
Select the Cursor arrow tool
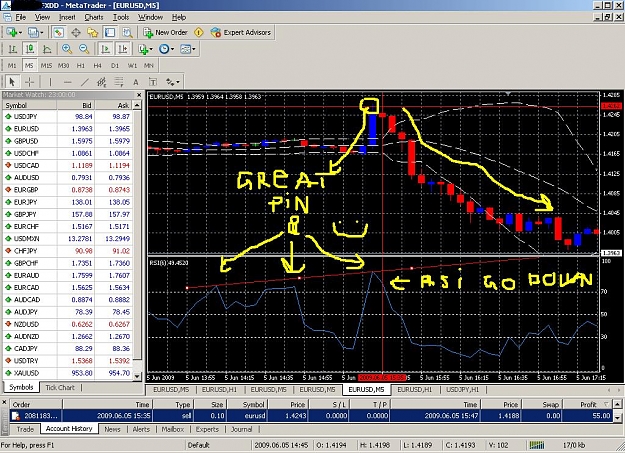tap(12, 82)
